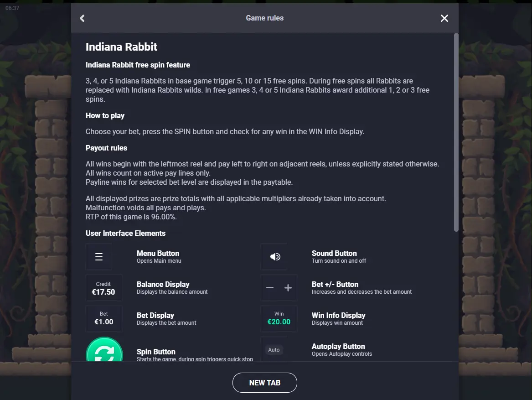Image resolution: width=532 pixels, height=400 pixels.
Task: Close the Game rules panel
Action: (444, 18)
